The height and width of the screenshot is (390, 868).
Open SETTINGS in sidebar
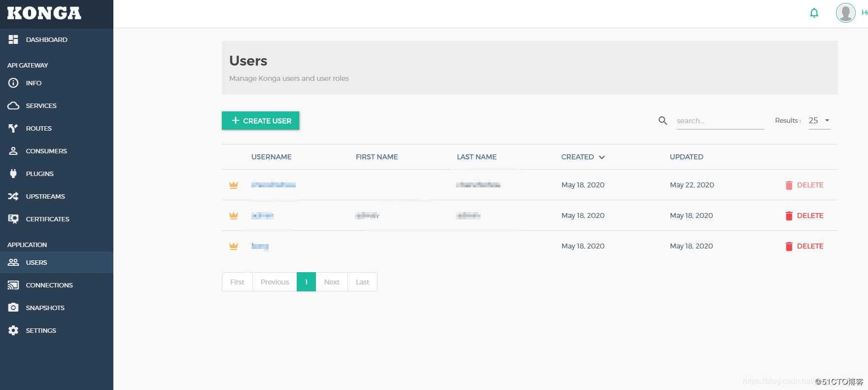point(57,330)
